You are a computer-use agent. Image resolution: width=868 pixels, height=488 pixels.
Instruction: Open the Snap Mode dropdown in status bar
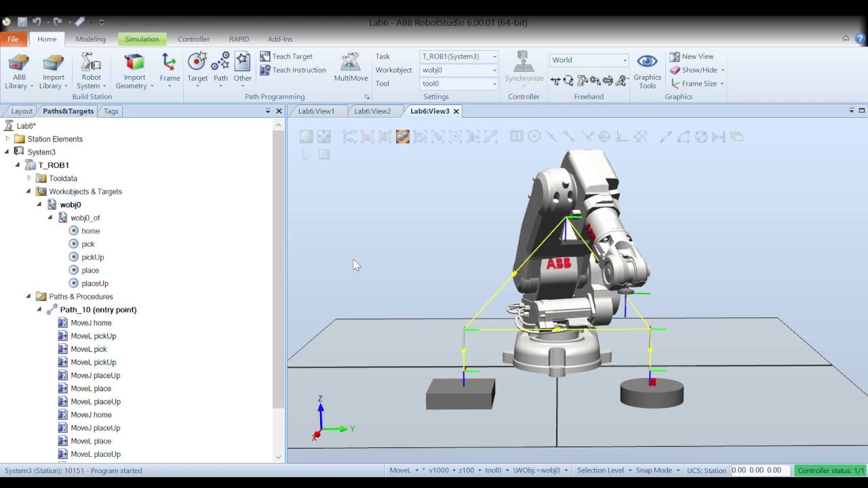pos(658,470)
